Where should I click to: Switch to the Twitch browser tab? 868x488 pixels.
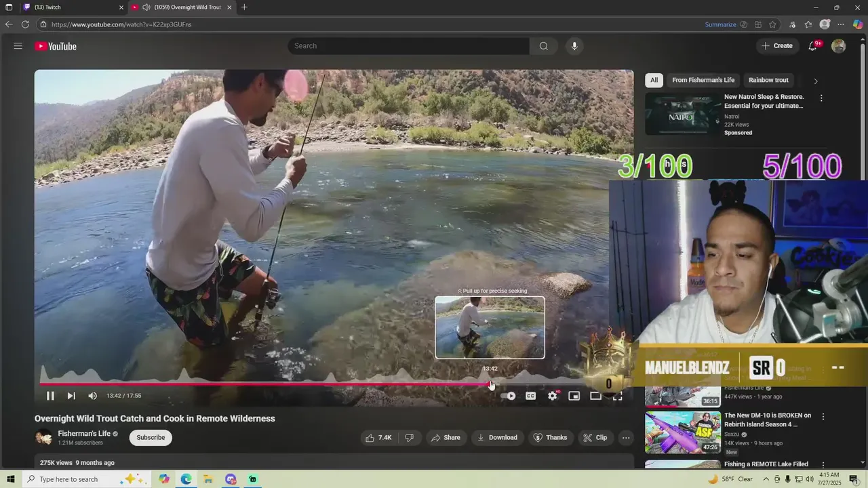pos(72,7)
